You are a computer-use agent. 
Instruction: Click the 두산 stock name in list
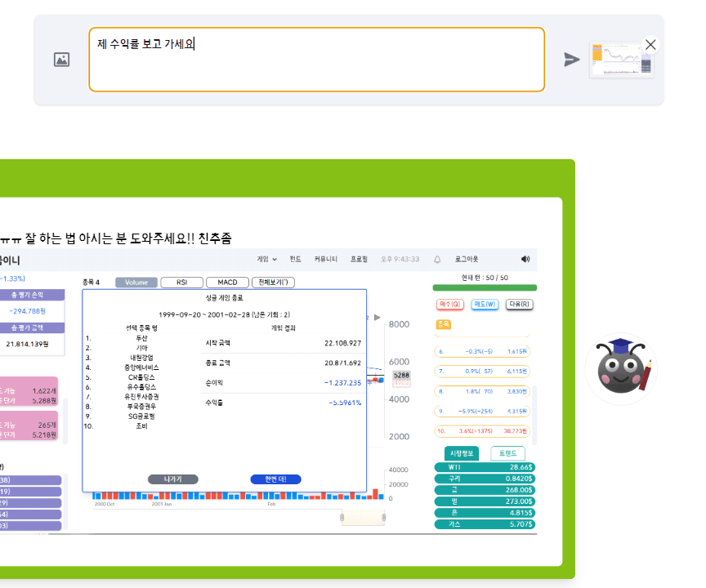click(x=142, y=338)
